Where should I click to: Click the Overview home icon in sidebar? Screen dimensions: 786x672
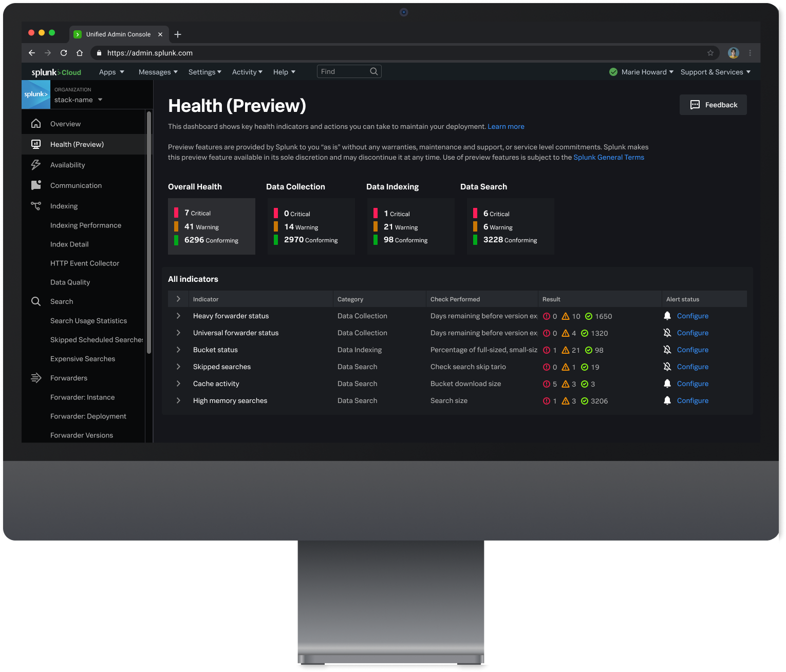click(36, 124)
